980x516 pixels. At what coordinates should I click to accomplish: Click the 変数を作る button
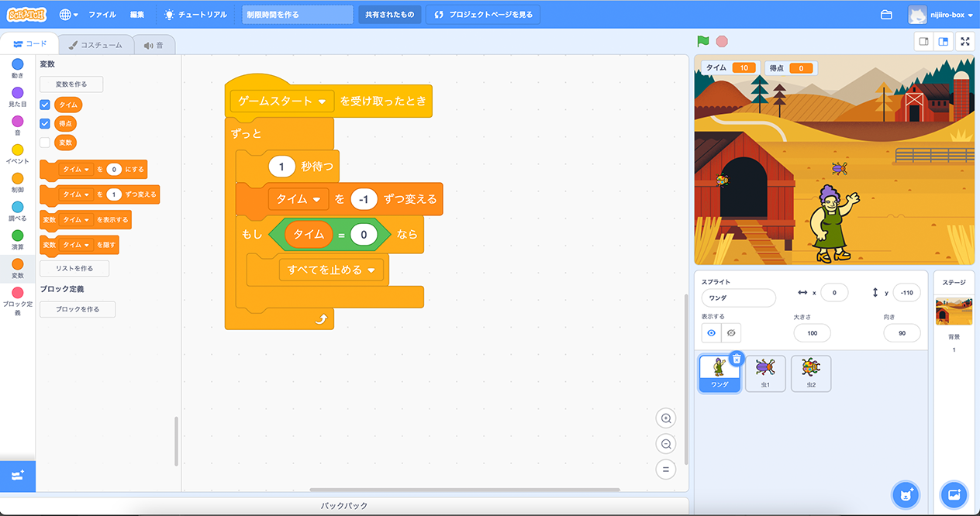(71, 84)
